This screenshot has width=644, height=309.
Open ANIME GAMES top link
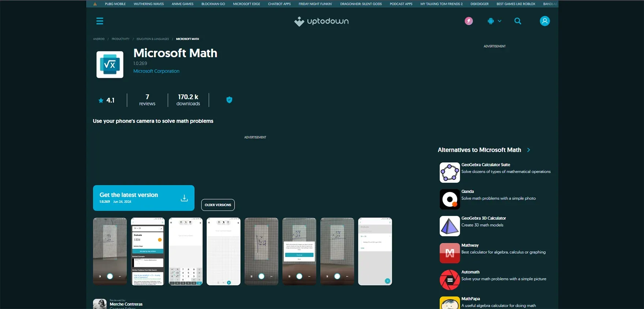click(183, 4)
